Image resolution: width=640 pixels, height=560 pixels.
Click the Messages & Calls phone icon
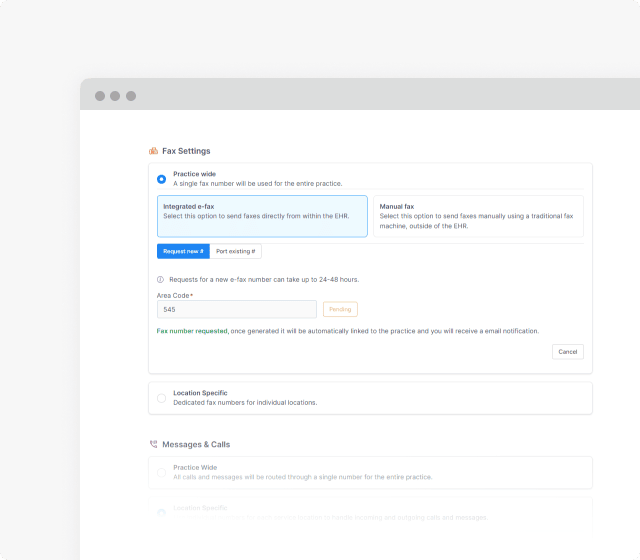pyautogui.click(x=153, y=444)
